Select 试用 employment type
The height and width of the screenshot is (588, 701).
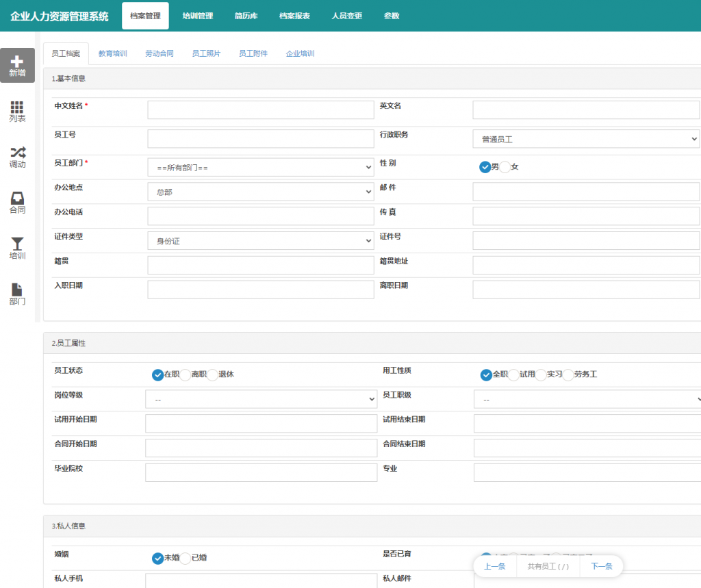[513, 374]
